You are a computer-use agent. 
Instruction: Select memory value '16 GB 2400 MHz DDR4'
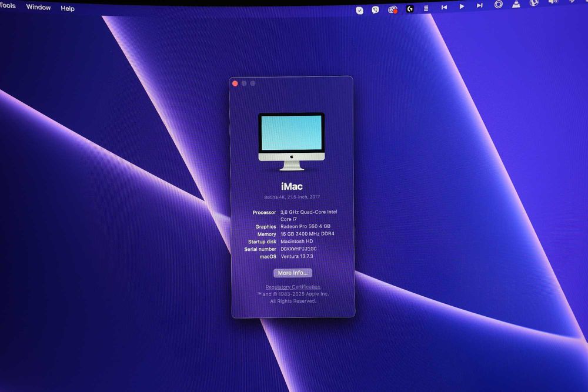307,234
